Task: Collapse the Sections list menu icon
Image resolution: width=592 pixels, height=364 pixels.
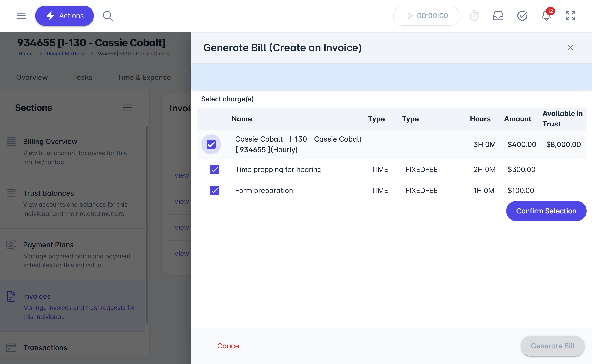Action: (x=127, y=108)
